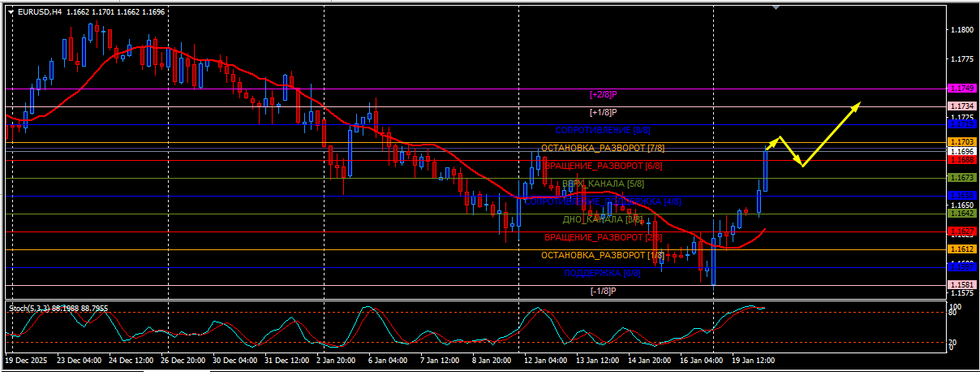
Task: Click the 31 Dec 12:00 time label
Action: pyautogui.click(x=287, y=359)
